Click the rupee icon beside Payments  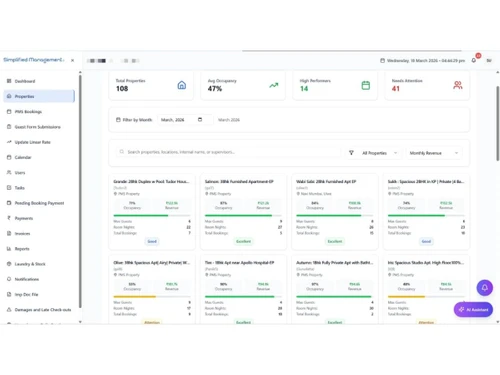(x=9, y=218)
